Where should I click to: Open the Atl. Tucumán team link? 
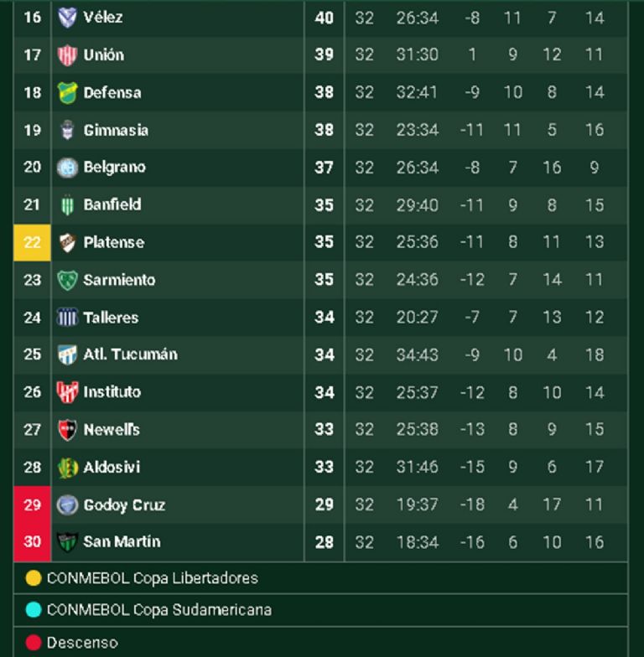[x=130, y=354]
